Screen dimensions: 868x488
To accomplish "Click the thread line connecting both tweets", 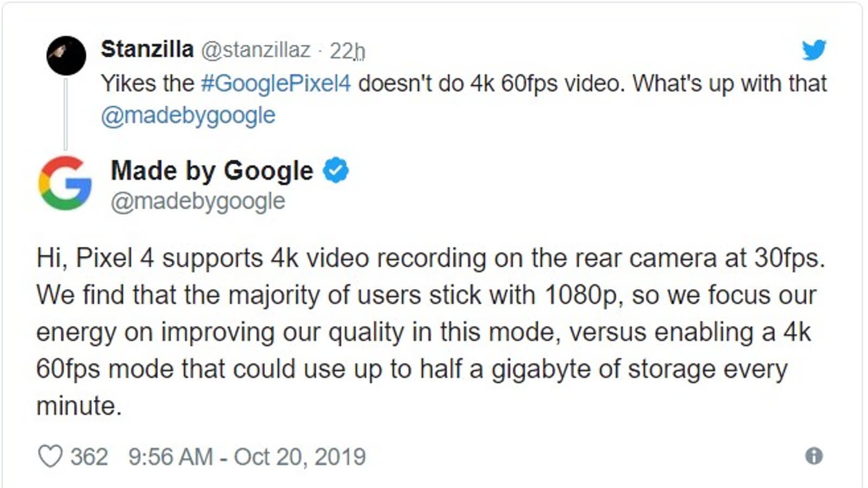I will pos(66,114).
